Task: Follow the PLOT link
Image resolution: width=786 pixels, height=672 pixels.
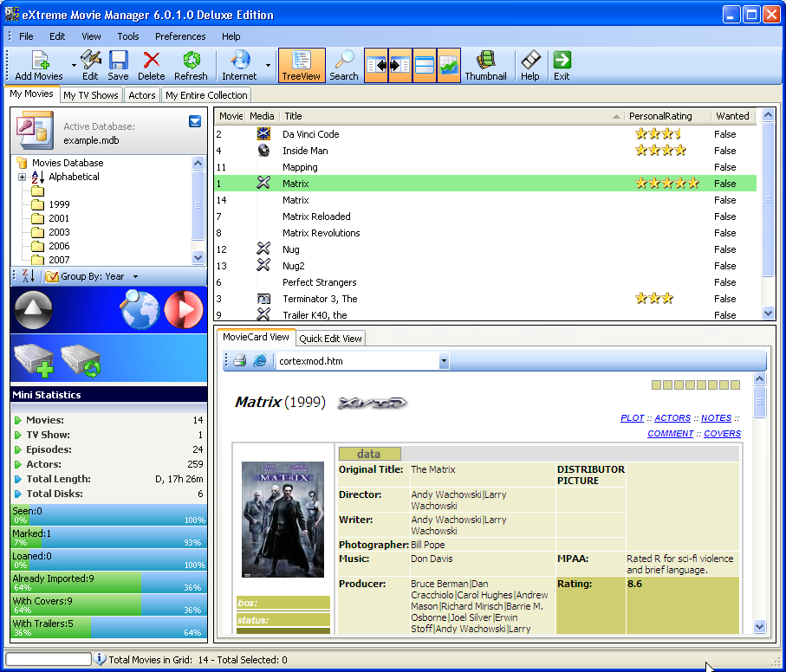Action: click(x=632, y=417)
